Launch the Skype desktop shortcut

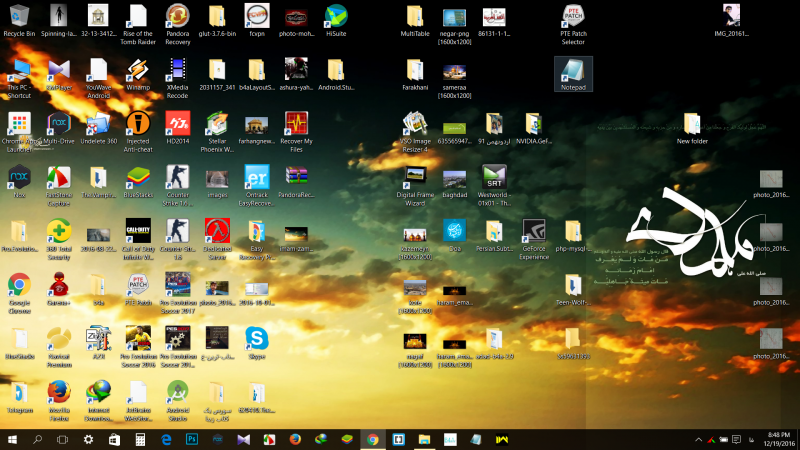(256, 337)
